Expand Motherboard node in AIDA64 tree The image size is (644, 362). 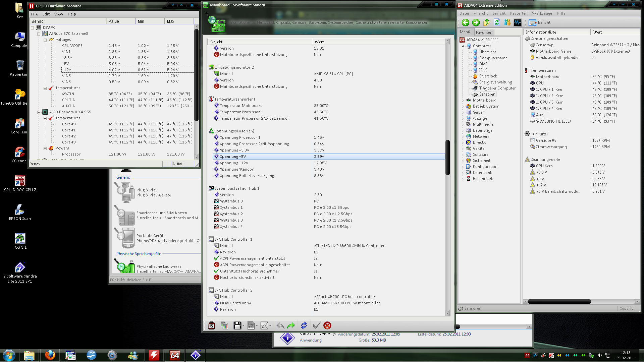(463, 101)
